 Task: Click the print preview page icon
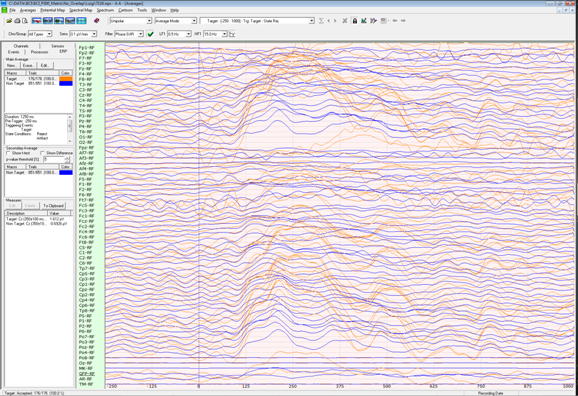[x=25, y=21]
